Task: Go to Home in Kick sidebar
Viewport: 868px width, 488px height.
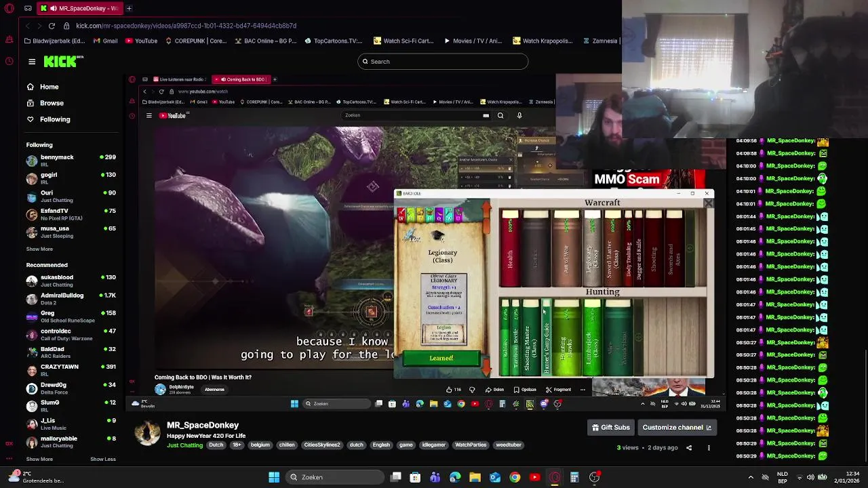Action: coord(43,87)
